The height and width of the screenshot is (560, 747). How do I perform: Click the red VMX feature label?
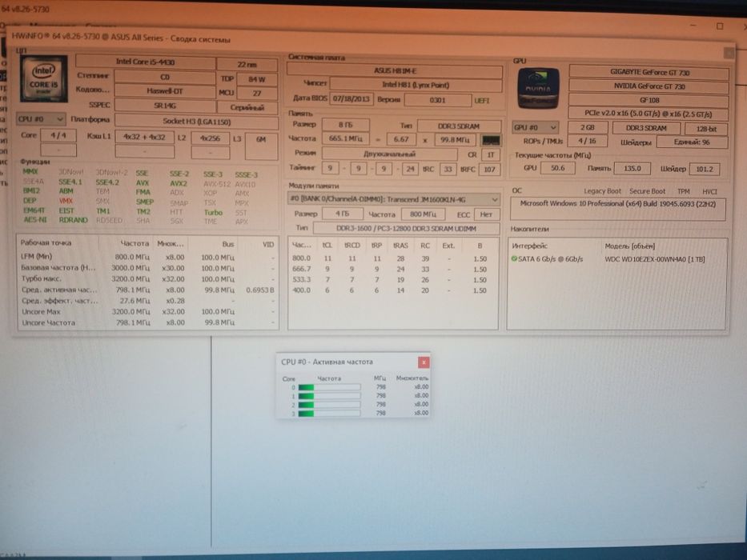click(x=66, y=201)
